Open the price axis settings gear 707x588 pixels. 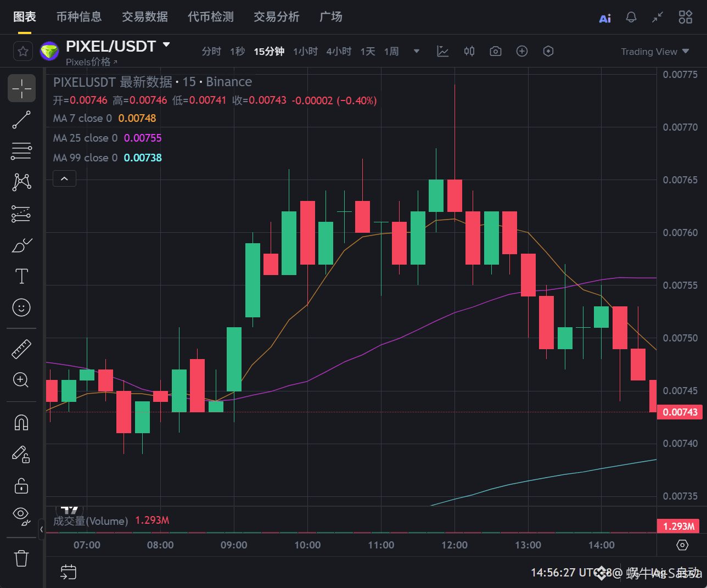click(682, 545)
